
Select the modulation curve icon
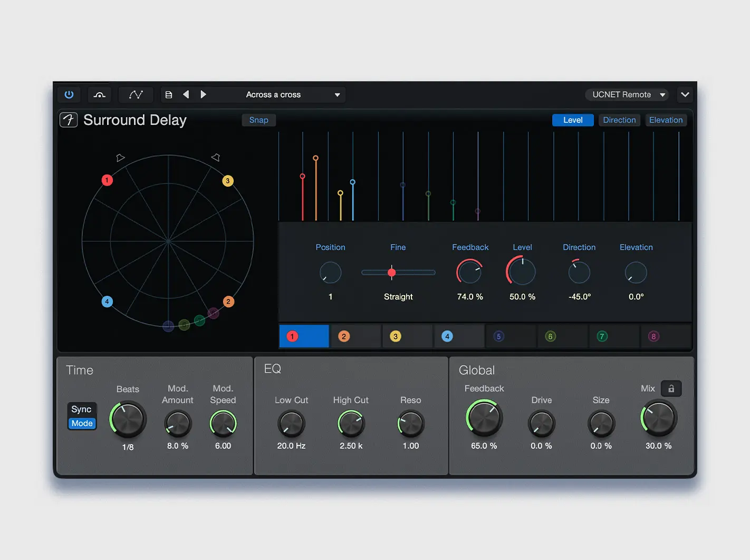click(x=136, y=94)
